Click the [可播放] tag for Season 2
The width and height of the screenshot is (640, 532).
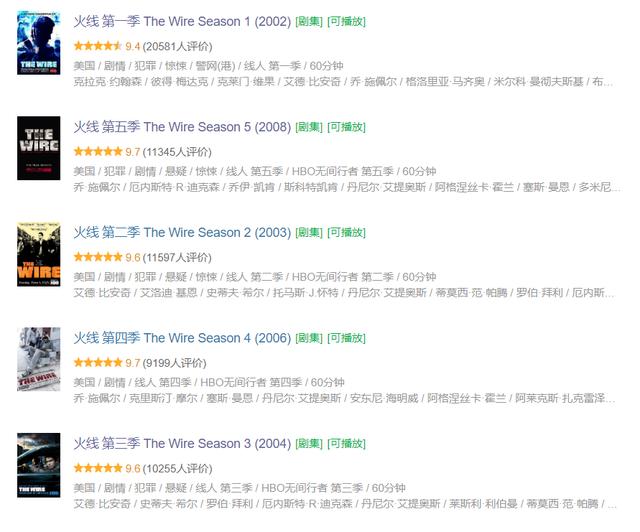pyautogui.click(x=347, y=233)
